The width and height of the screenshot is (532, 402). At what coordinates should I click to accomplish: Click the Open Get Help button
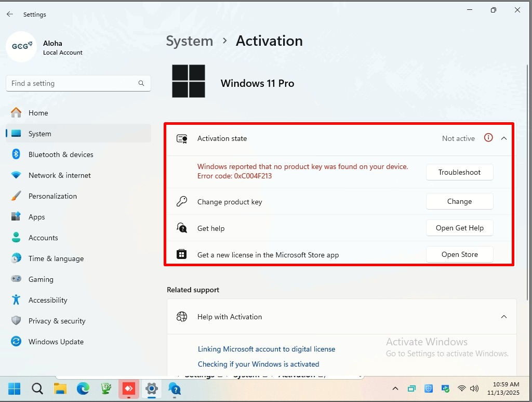tap(459, 228)
